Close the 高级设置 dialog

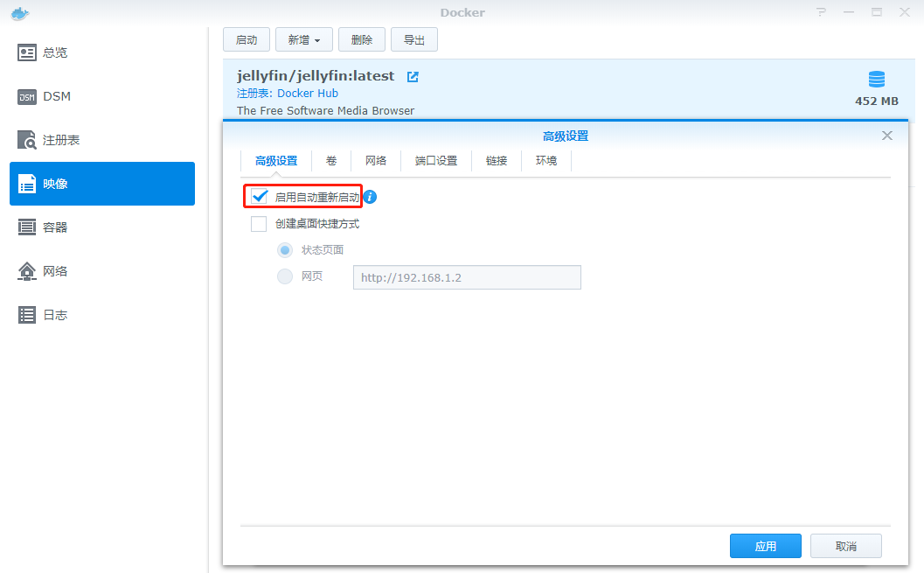point(887,136)
